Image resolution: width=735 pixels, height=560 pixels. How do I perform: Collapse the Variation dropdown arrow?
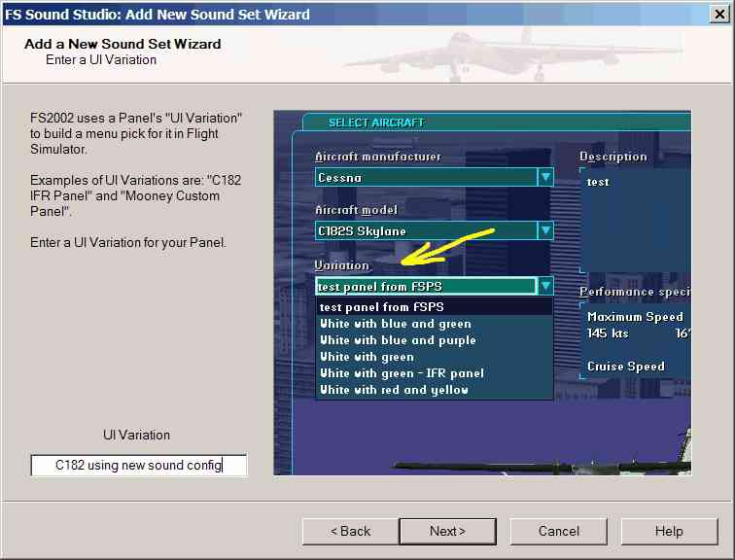545,286
